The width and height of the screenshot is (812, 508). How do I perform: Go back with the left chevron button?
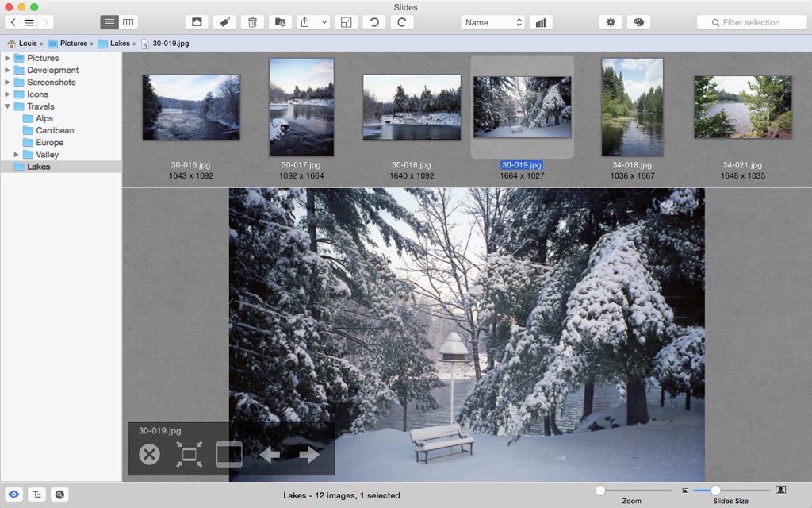click(13, 22)
